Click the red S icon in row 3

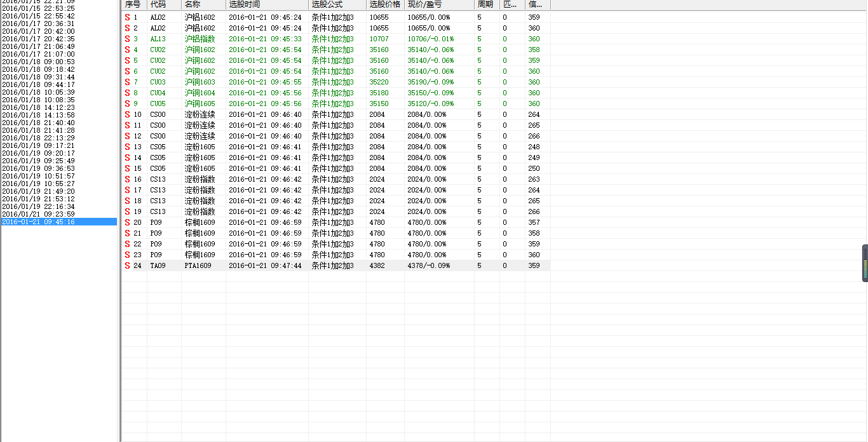pyautogui.click(x=127, y=39)
